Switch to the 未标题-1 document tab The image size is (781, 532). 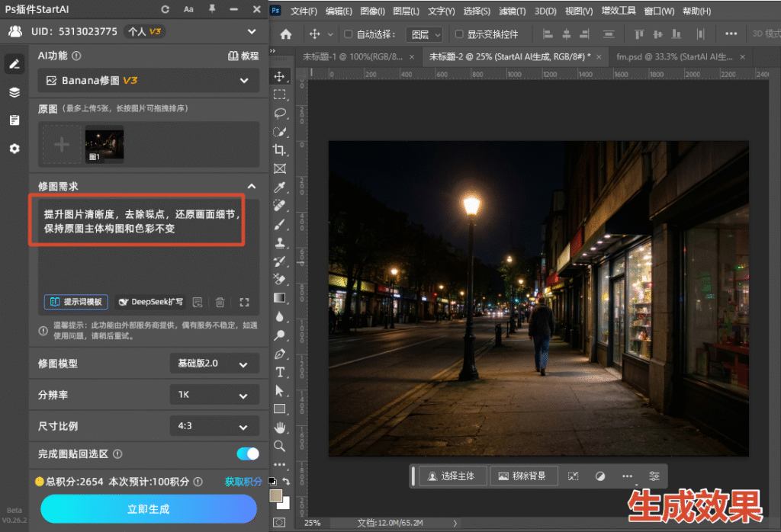[352, 56]
